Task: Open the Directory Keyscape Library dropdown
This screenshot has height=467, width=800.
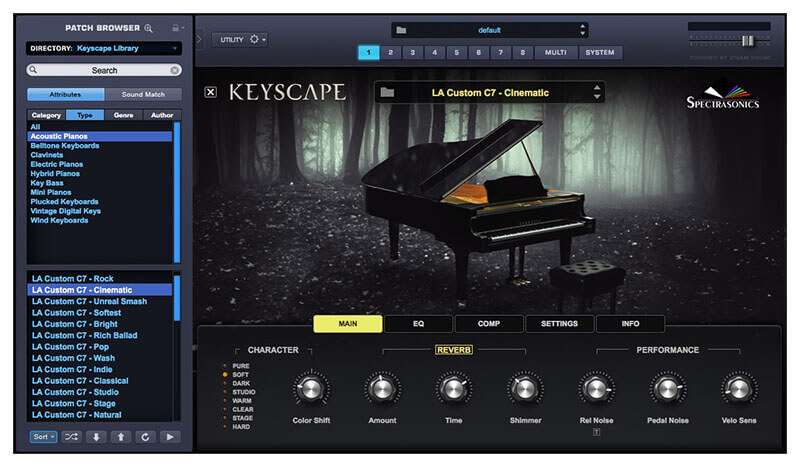Action: [x=104, y=48]
